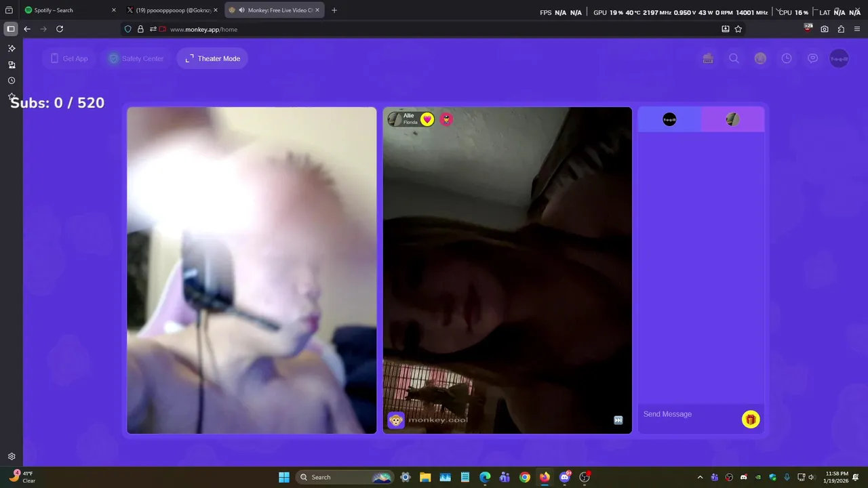868x488 pixels.
Task: Open tracking protection shield icon
Action: click(128, 29)
